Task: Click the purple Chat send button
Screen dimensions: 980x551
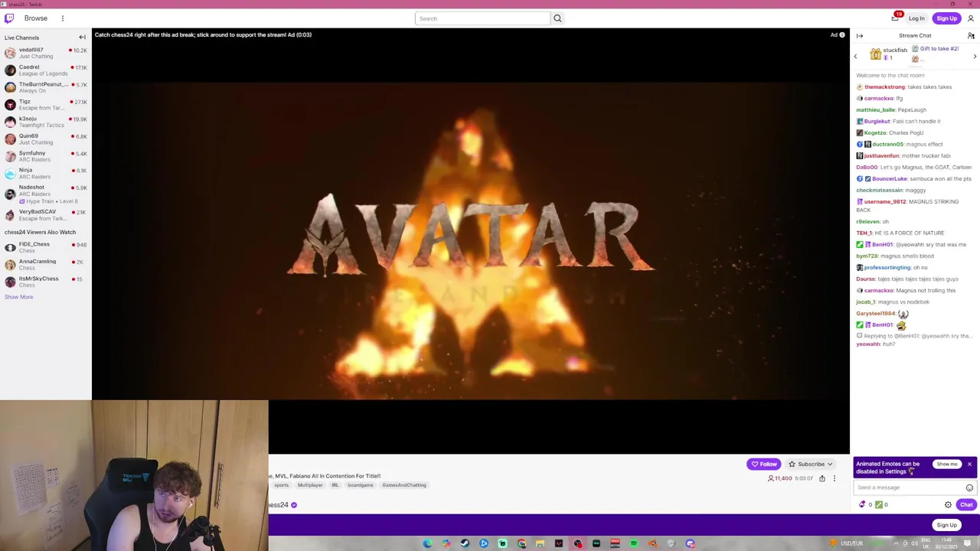Action: [x=966, y=504]
